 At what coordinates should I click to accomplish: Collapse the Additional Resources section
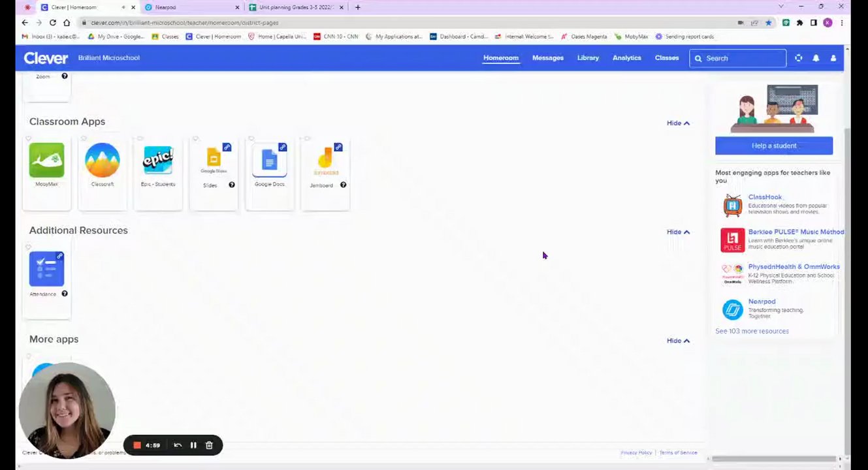pyautogui.click(x=678, y=232)
